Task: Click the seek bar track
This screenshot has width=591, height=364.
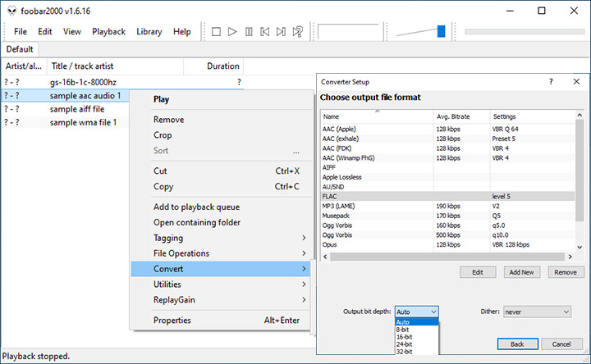Action: point(524,32)
